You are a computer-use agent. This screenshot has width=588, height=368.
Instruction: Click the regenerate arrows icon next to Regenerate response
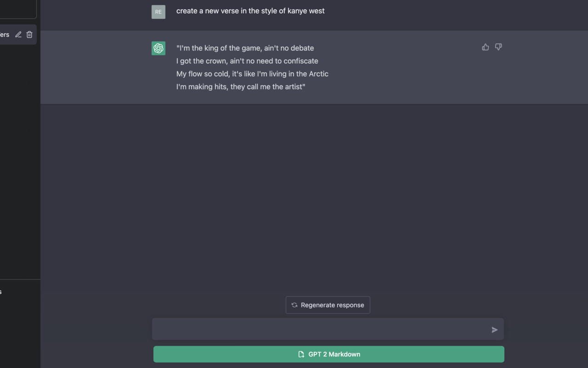point(294,305)
